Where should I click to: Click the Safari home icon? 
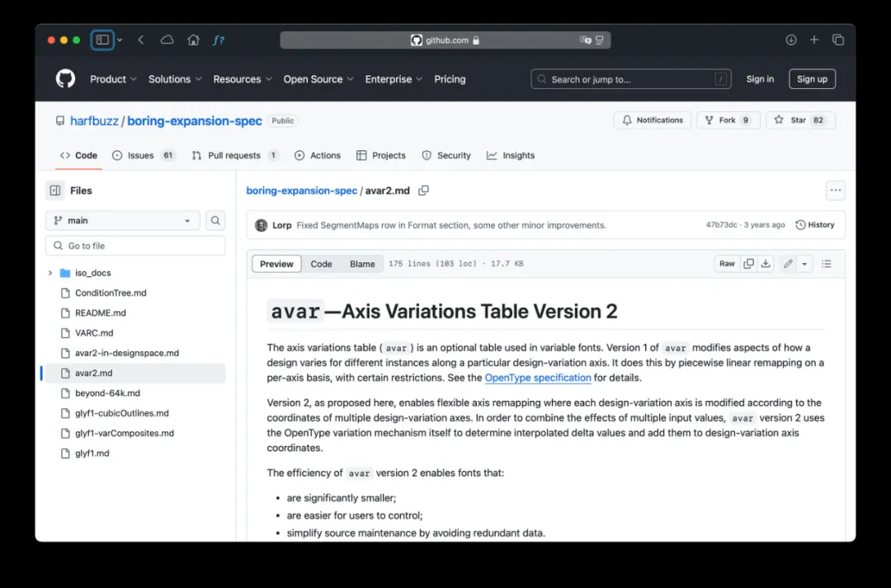coord(193,40)
